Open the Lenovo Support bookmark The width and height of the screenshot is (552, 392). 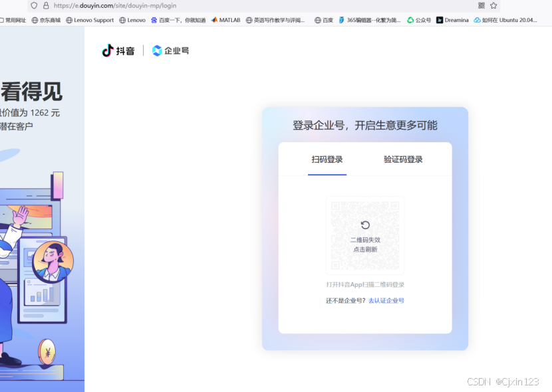coord(90,20)
